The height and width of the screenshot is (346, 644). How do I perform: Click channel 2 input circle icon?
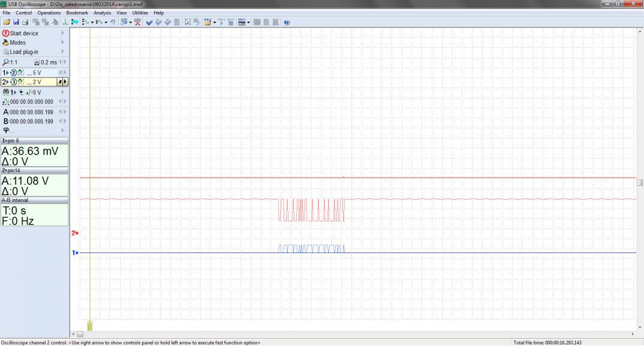(13, 82)
